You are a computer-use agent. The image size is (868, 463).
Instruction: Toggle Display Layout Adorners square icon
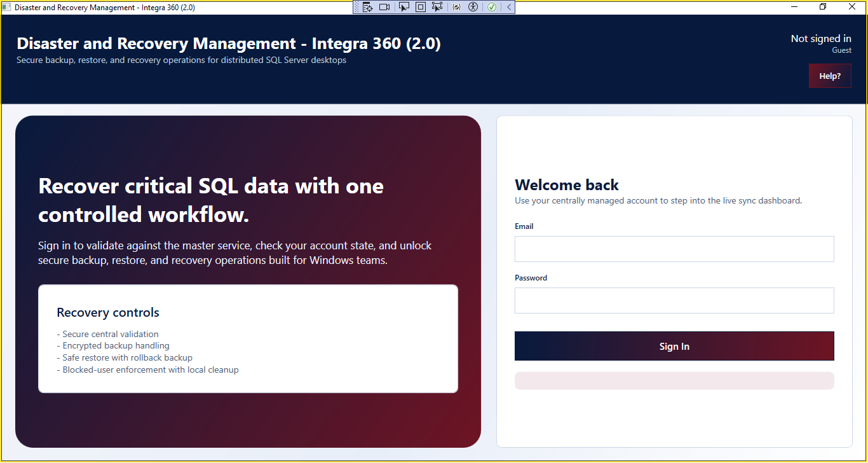tap(421, 7)
